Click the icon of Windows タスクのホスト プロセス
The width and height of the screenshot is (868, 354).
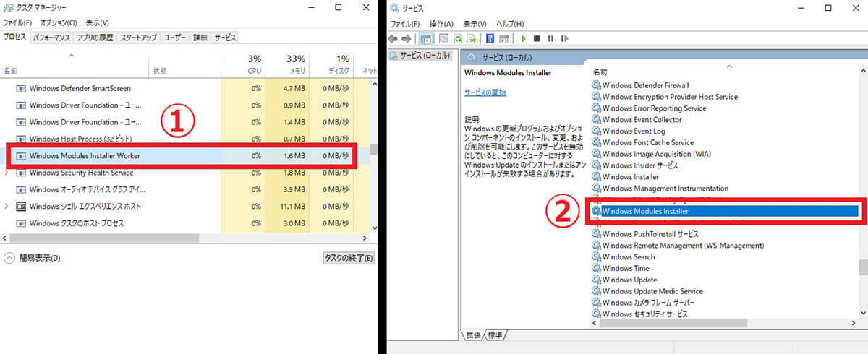pyautogui.click(x=21, y=223)
